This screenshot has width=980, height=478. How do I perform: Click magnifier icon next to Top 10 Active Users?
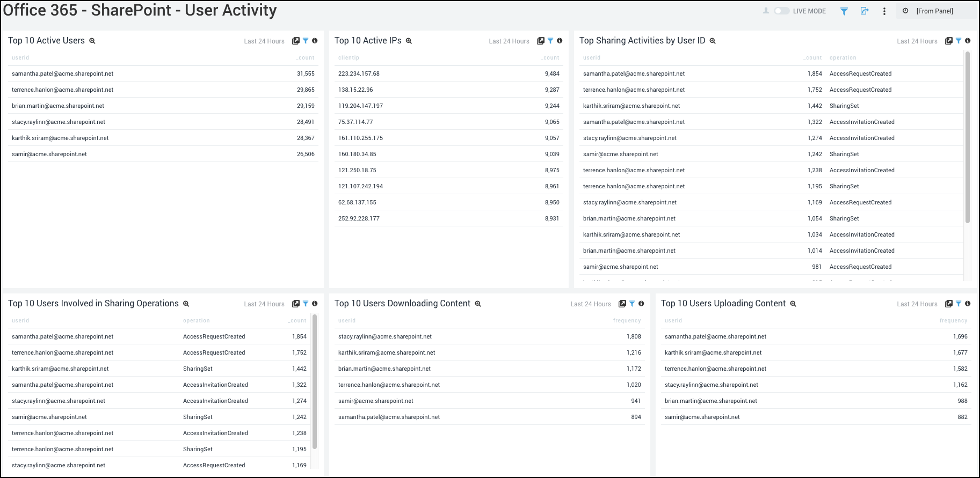92,41
